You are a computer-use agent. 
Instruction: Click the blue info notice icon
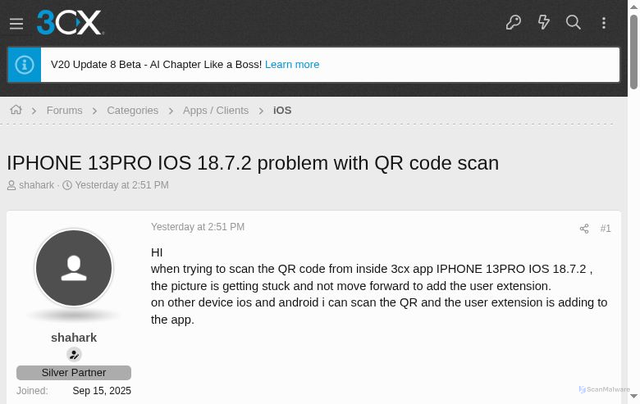pos(24,64)
